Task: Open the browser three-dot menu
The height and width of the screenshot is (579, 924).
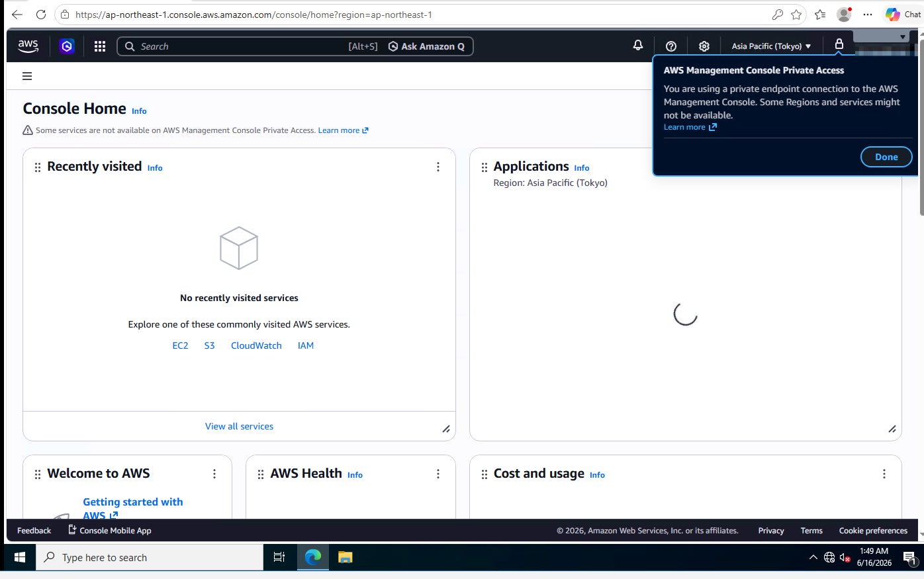Action: tap(868, 15)
